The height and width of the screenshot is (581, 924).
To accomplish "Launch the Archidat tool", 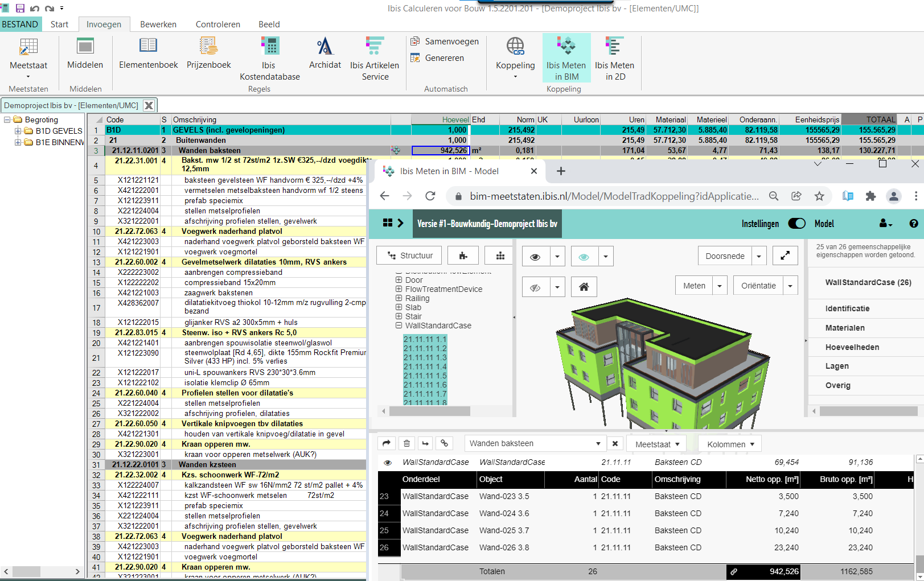I will [x=325, y=54].
